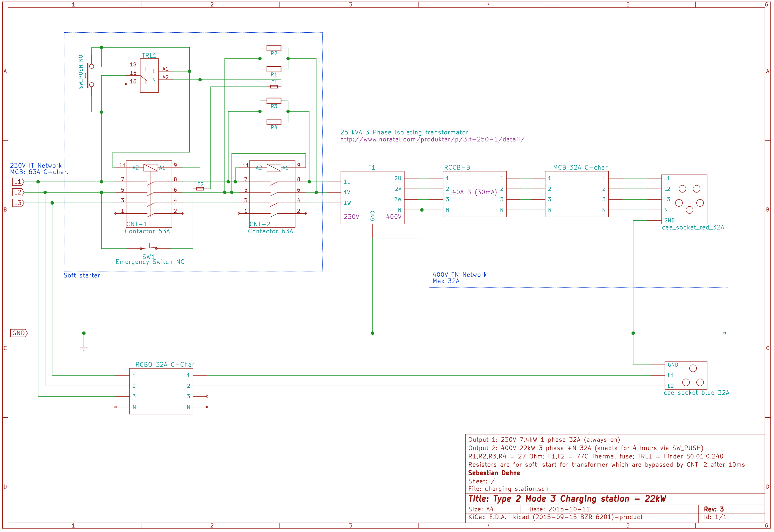Click the '230V' label in T1
Screen dimensions: 774x532
click(351, 217)
